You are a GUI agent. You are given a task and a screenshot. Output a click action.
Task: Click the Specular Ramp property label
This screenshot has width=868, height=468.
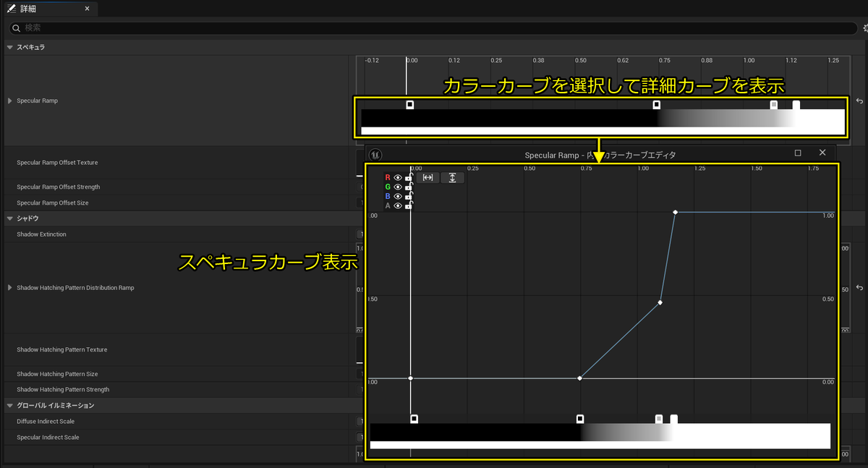tap(37, 101)
